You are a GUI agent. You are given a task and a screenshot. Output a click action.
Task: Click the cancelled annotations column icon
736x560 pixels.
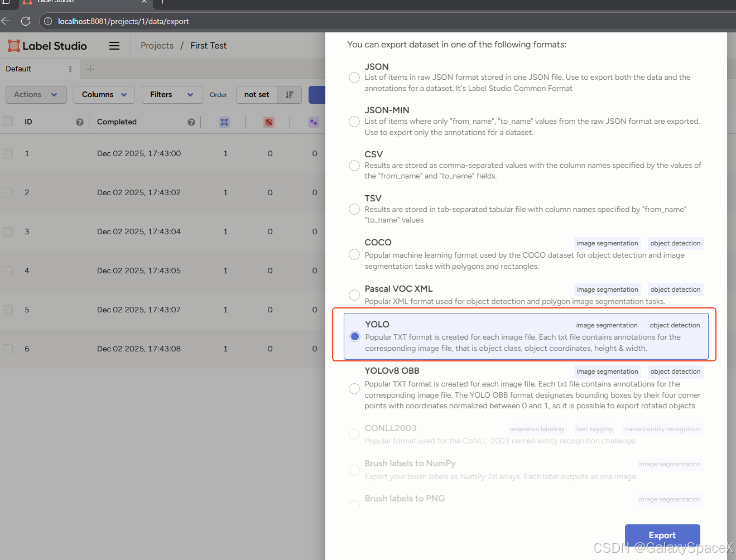(x=269, y=122)
